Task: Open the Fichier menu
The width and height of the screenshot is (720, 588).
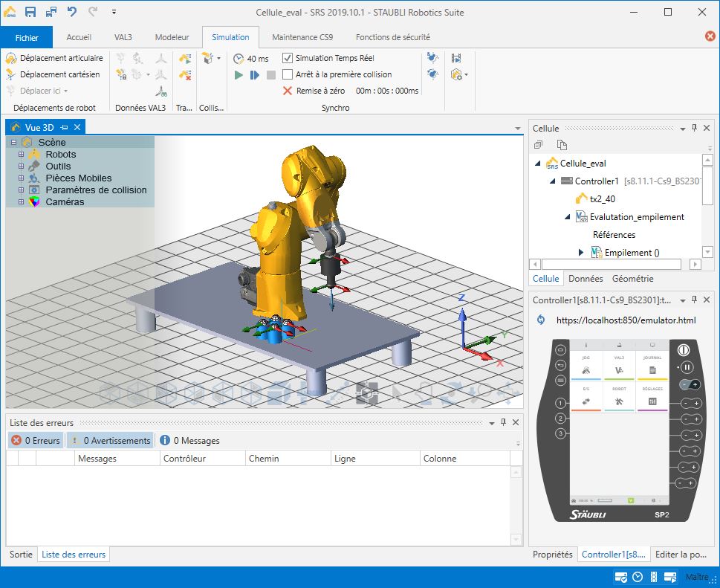Action: (27, 37)
